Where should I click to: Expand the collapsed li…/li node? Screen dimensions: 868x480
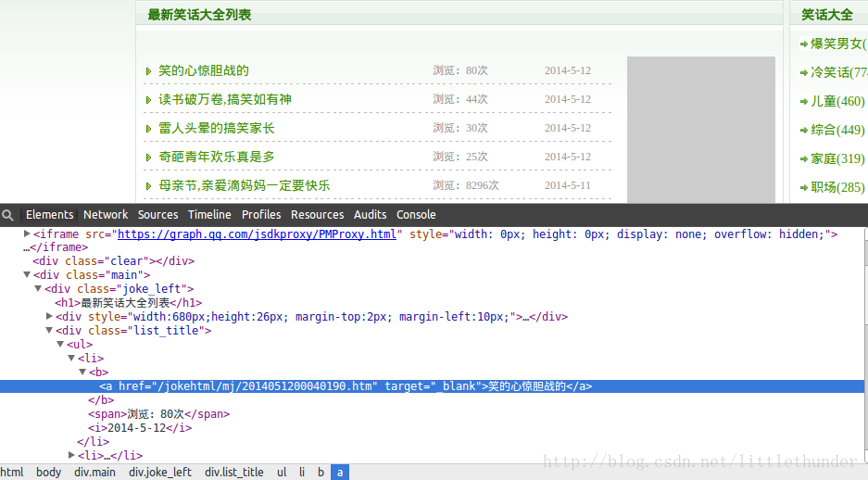click(x=70, y=455)
